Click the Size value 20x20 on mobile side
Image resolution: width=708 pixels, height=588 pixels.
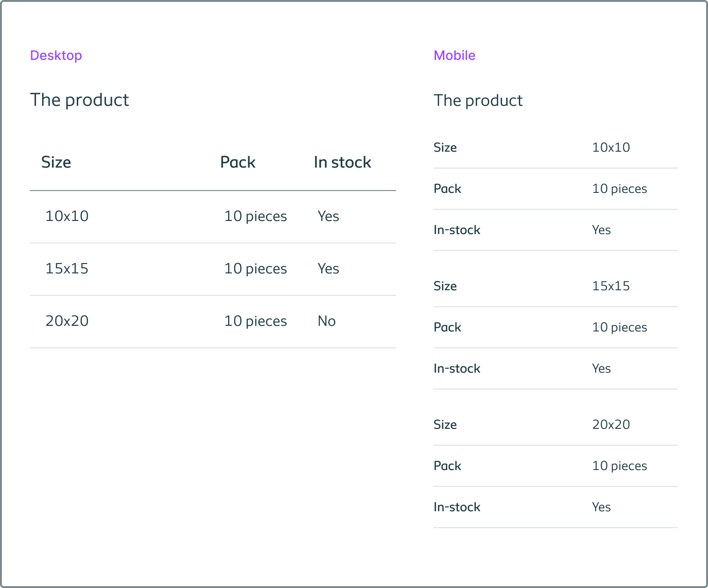(x=612, y=424)
